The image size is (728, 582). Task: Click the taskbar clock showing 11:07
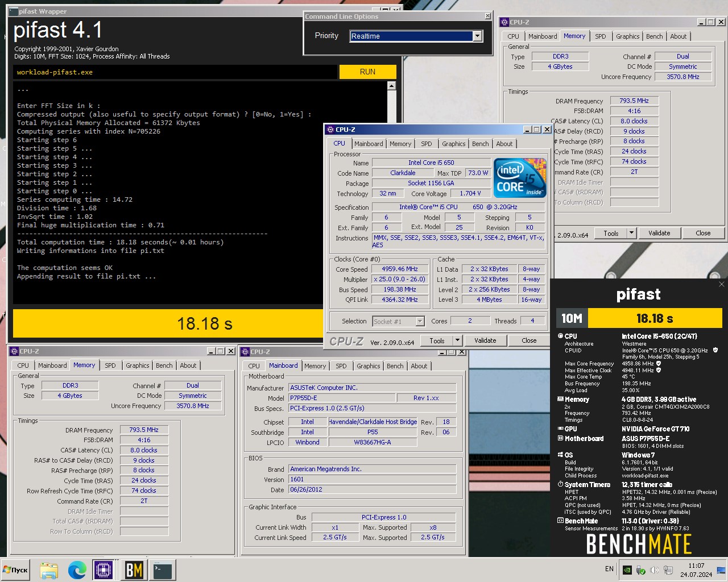tap(696, 570)
